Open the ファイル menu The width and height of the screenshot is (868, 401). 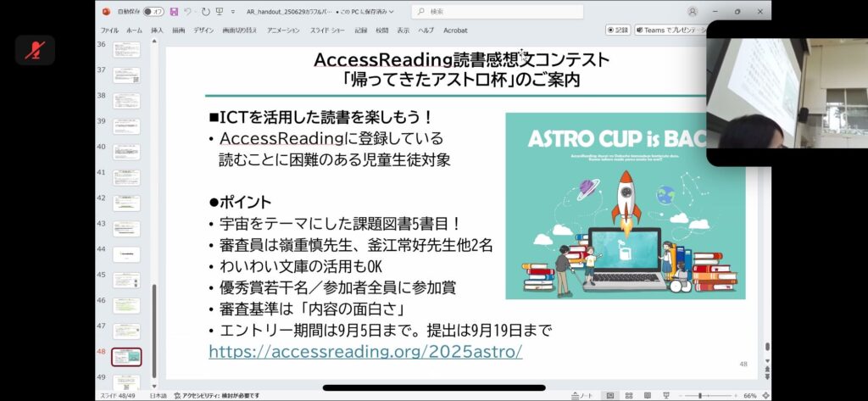click(x=109, y=31)
